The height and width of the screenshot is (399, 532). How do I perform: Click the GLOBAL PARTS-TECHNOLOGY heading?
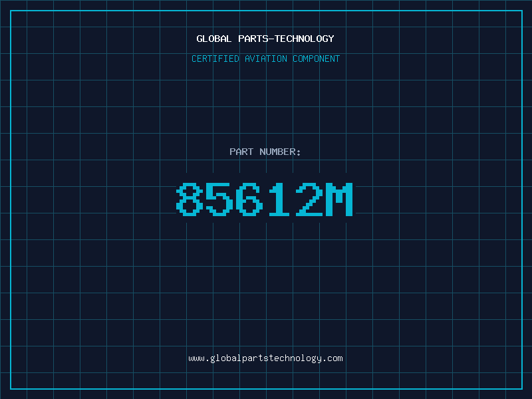(x=265, y=39)
